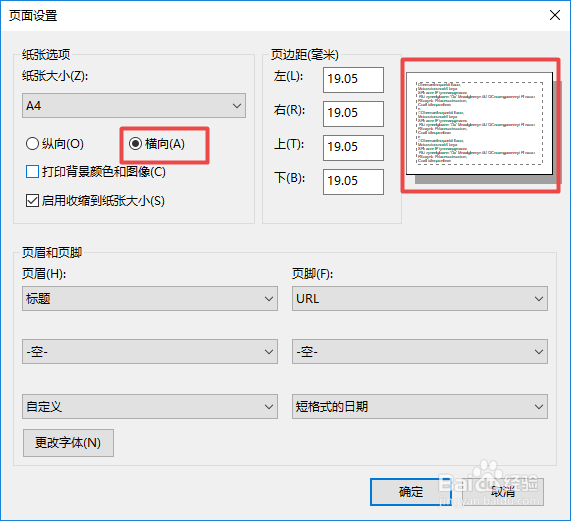Click the 右(R) margin input field
Image resolution: width=571 pixels, height=521 pixels.
click(353, 114)
